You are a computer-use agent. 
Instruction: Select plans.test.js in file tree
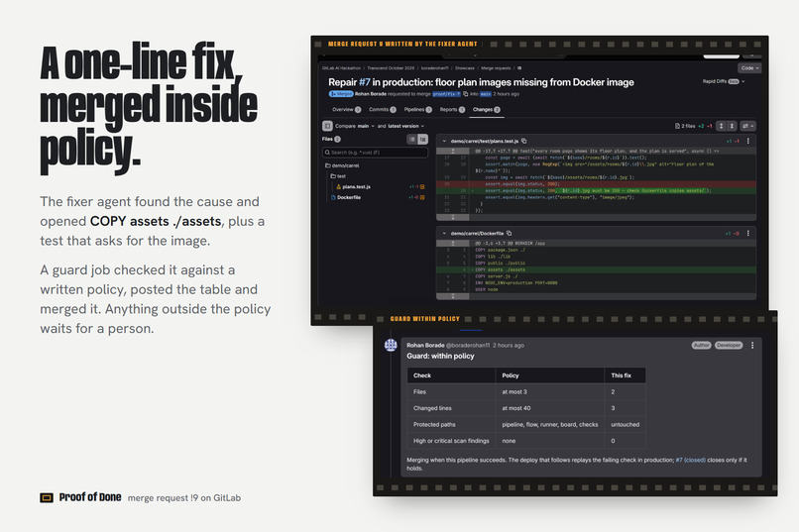coord(356,187)
